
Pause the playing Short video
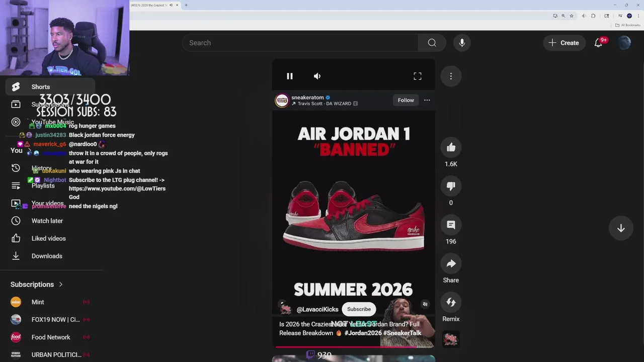290,76
